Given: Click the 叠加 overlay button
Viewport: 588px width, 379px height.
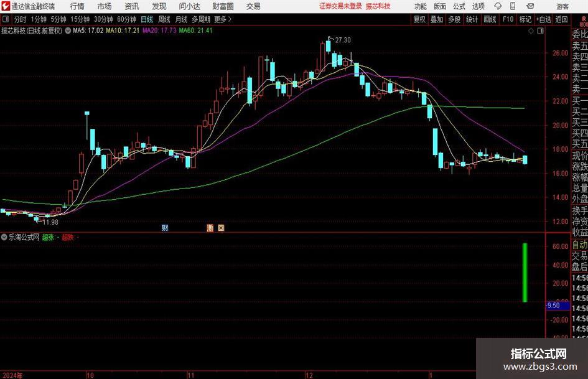Looking at the screenshot, I should point(437,19).
